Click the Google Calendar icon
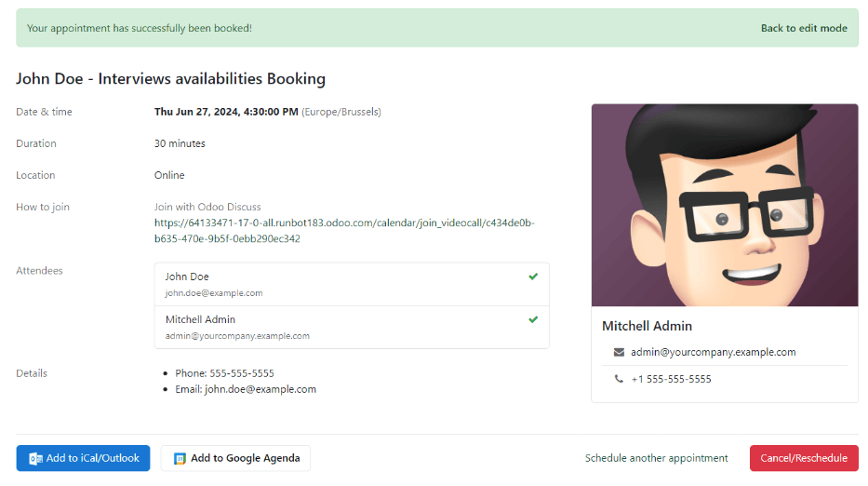Image resolution: width=868 pixels, height=486 pixels. tap(180, 458)
